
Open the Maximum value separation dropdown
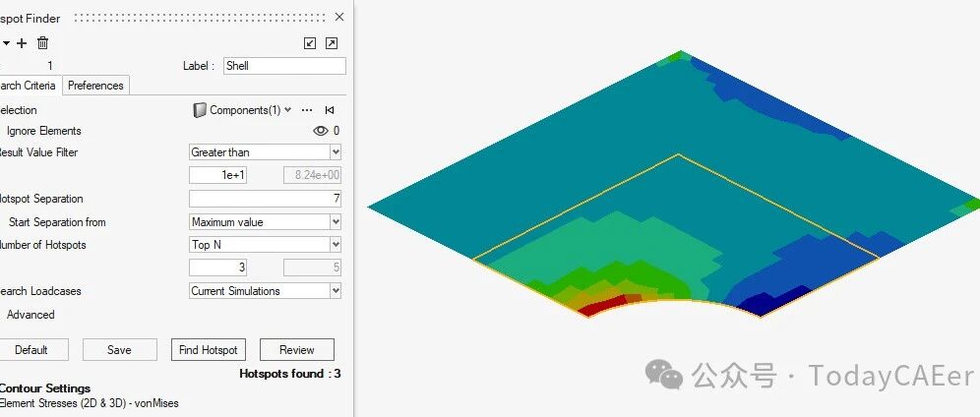[x=265, y=222]
